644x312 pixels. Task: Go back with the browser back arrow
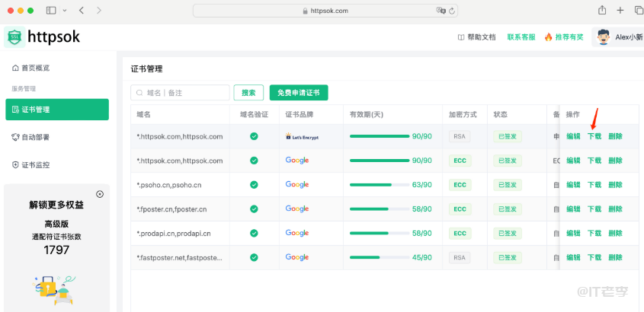tap(82, 11)
